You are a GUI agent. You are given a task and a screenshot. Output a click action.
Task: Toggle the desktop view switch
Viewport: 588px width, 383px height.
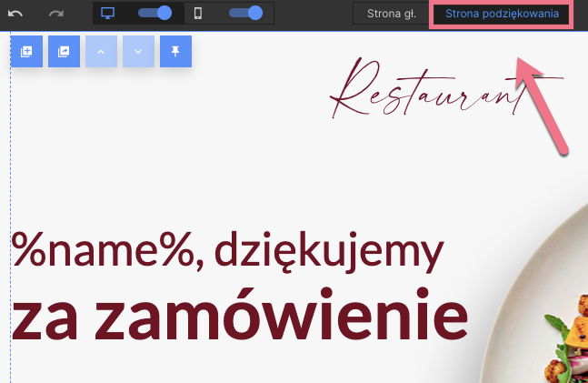pos(154,13)
